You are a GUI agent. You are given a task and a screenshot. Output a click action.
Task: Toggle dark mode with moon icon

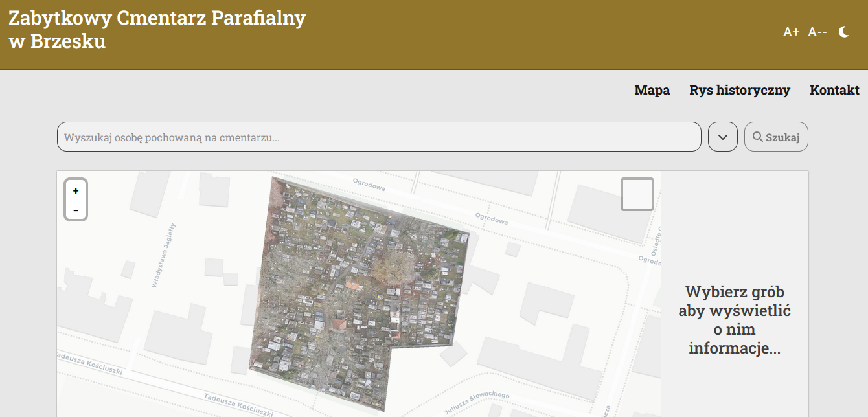click(844, 32)
